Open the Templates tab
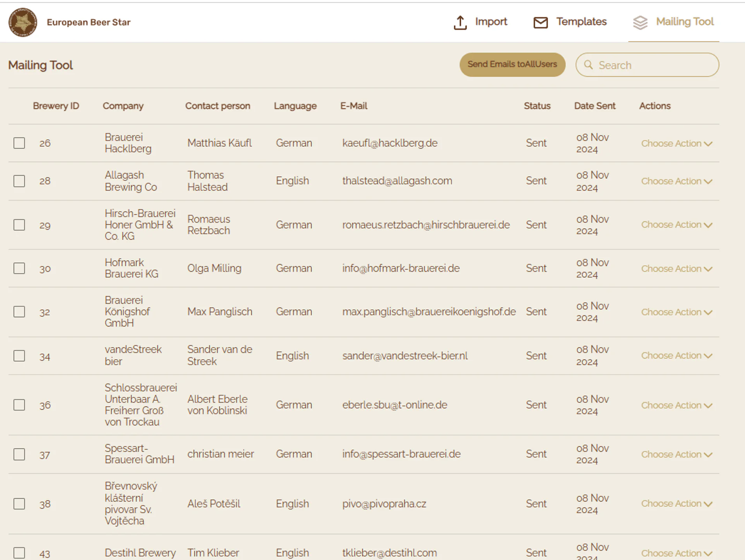Image resolution: width=745 pixels, height=560 pixels. [570, 22]
